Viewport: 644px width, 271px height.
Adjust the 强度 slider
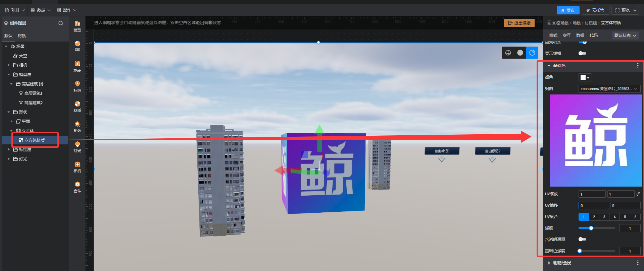(597, 228)
